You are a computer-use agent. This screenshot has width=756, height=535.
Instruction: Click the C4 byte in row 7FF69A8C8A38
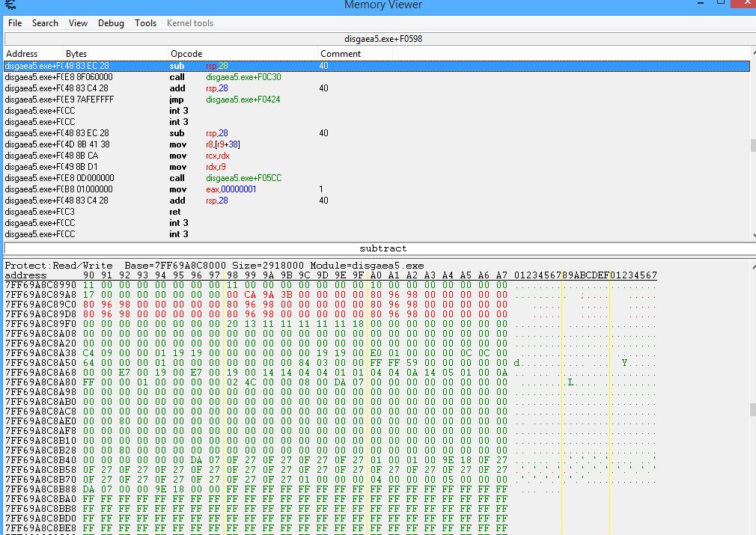(x=89, y=353)
